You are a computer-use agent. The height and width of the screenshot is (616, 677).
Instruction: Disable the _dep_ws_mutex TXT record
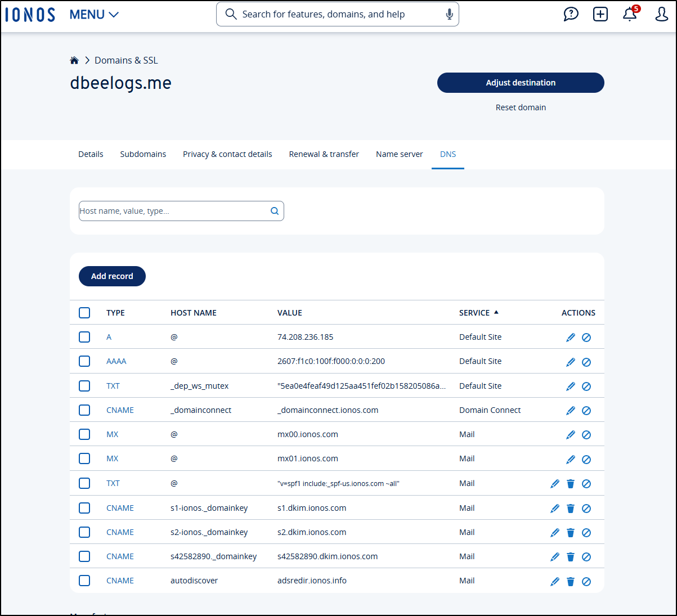[586, 386]
